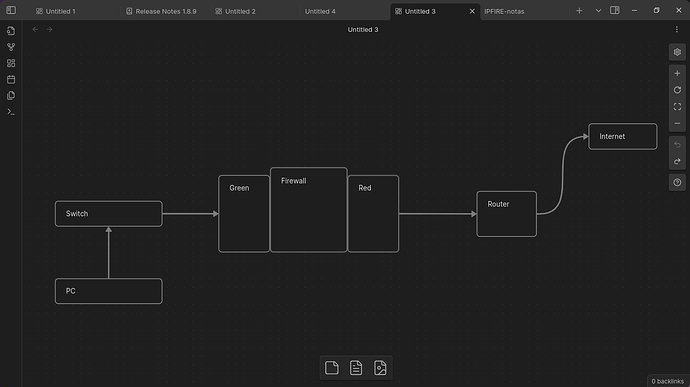Viewport: 690px width, 387px height.
Task: Switch to the Release Notes 1.8.9 tab
Action: [x=161, y=11]
